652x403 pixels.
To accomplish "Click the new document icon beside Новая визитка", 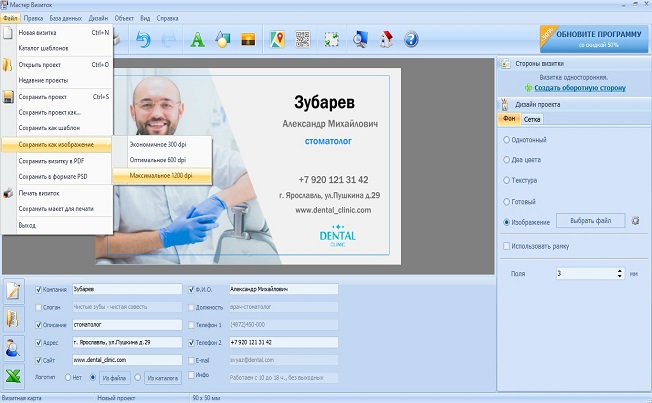I will pos(7,33).
